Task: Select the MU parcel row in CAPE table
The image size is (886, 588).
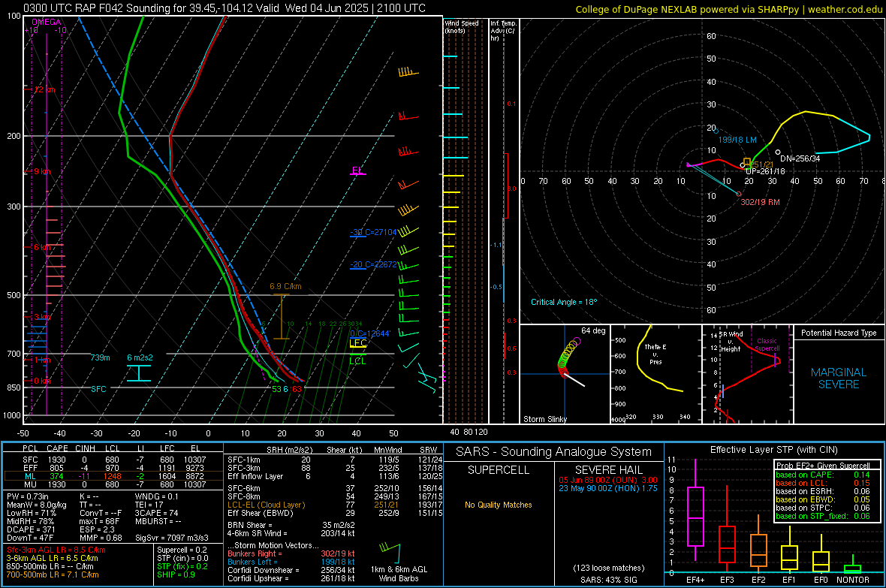Action: click(113, 484)
